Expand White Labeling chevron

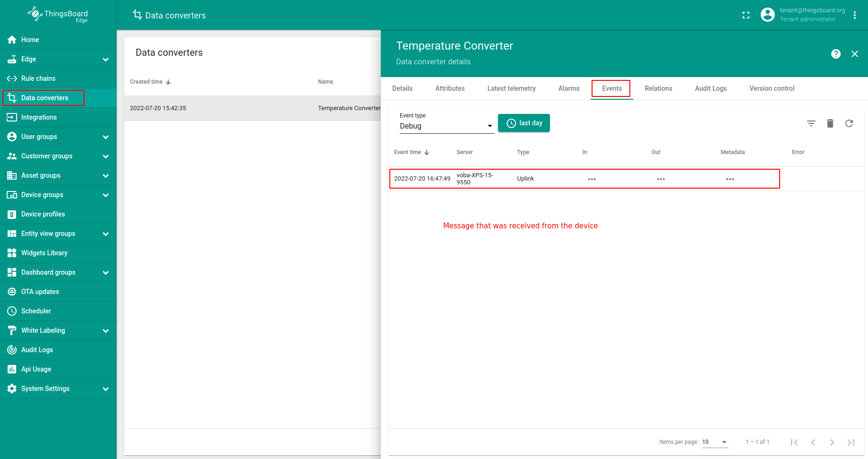tap(106, 331)
